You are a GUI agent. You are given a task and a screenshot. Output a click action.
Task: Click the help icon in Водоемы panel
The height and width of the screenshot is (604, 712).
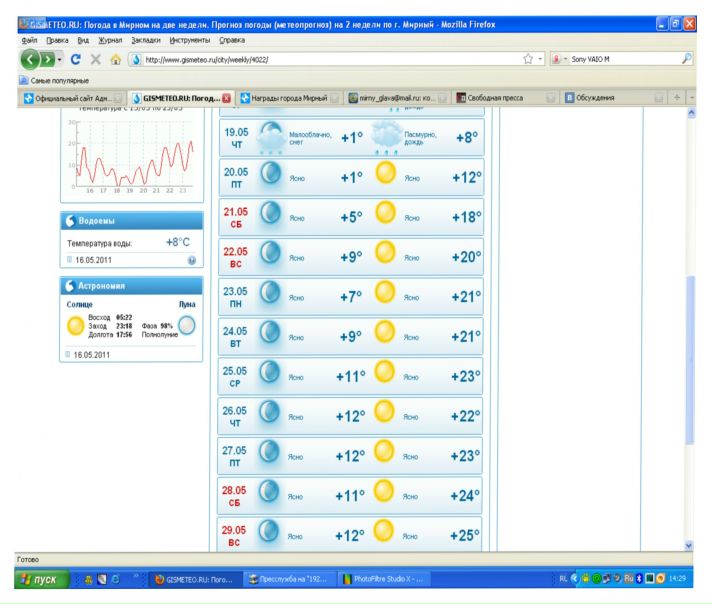pyautogui.click(x=191, y=260)
